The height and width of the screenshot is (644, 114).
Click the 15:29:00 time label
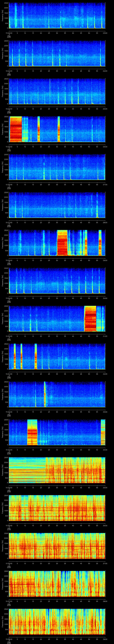coord(9,298)
